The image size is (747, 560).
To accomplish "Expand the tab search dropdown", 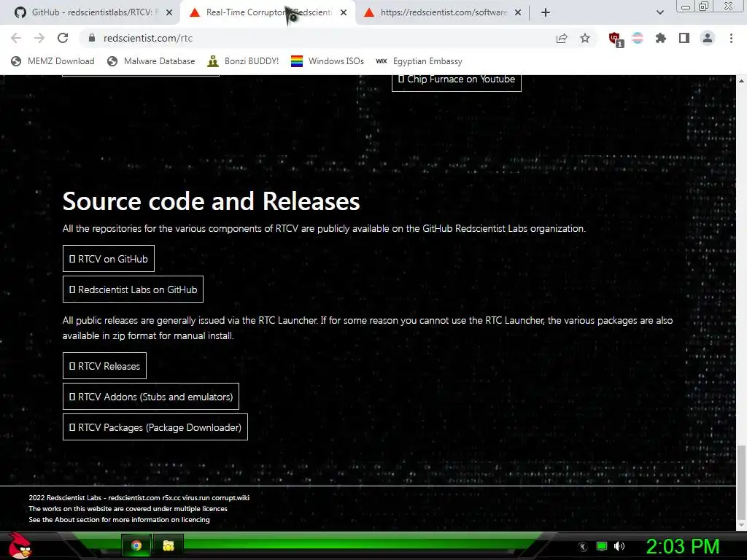I will [x=659, y=12].
